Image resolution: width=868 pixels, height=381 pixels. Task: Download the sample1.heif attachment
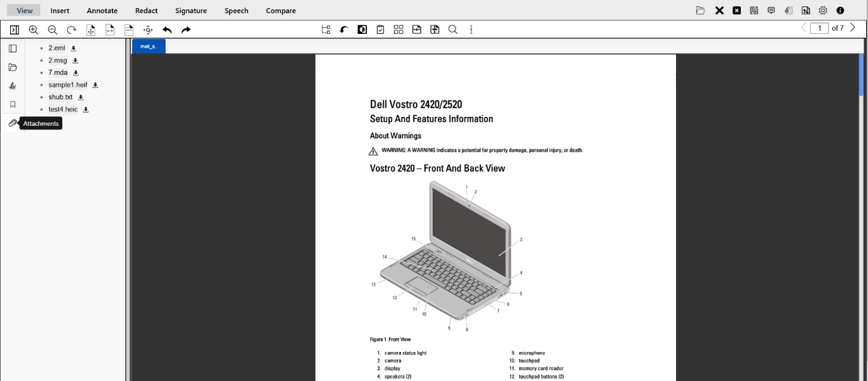pos(96,85)
